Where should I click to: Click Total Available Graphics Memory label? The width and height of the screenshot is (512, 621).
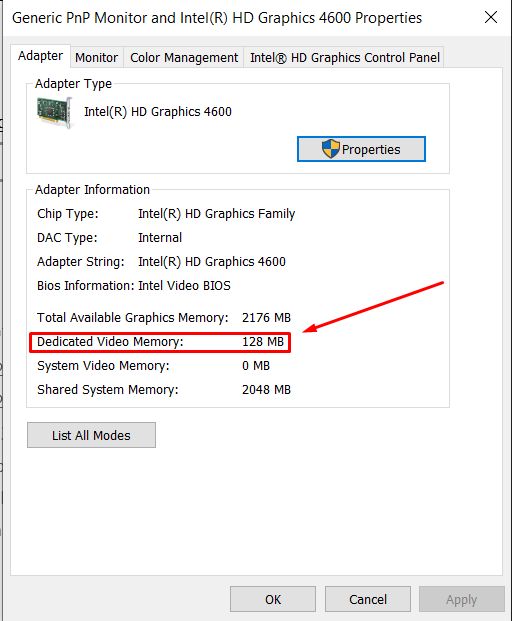[x=133, y=318]
